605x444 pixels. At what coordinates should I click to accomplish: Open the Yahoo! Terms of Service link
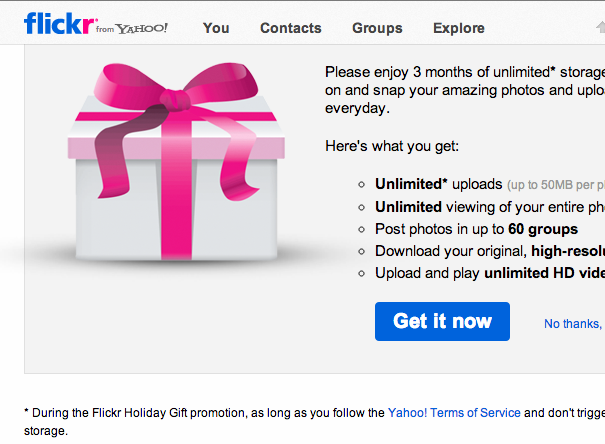(455, 412)
